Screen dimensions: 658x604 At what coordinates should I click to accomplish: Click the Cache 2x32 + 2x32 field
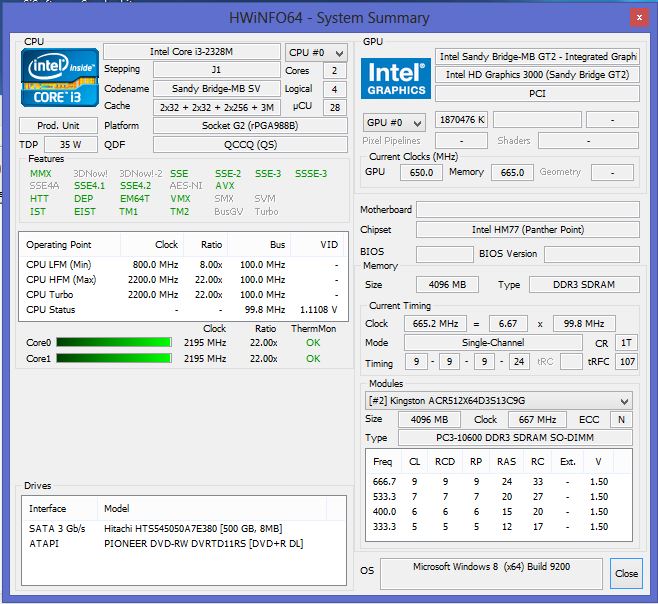[217, 107]
